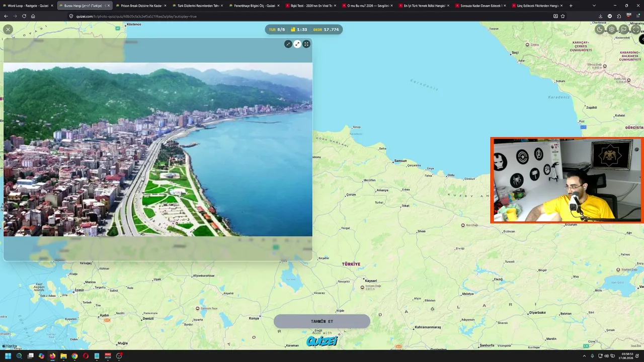This screenshot has width=644, height=362.
Task: Switch to the Türk Dizilerini Resimlerden tab
Action: 198,6
